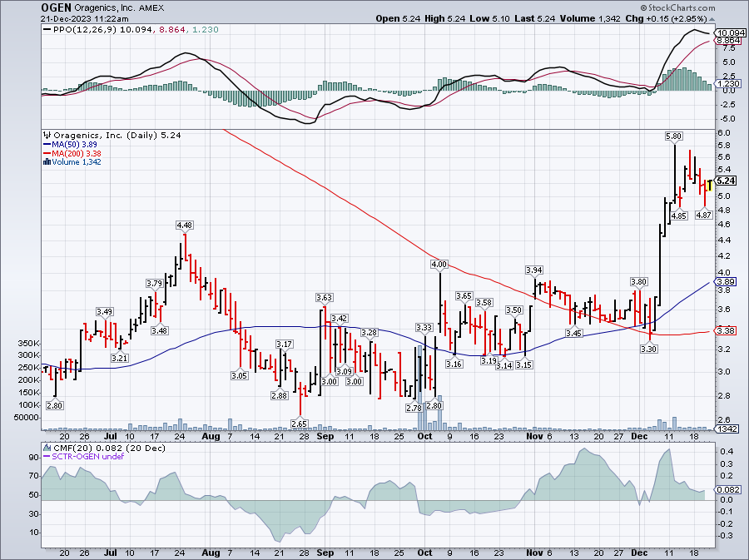
Task: Click the 50000 volume axis label
Action: [x=27, y=417]
